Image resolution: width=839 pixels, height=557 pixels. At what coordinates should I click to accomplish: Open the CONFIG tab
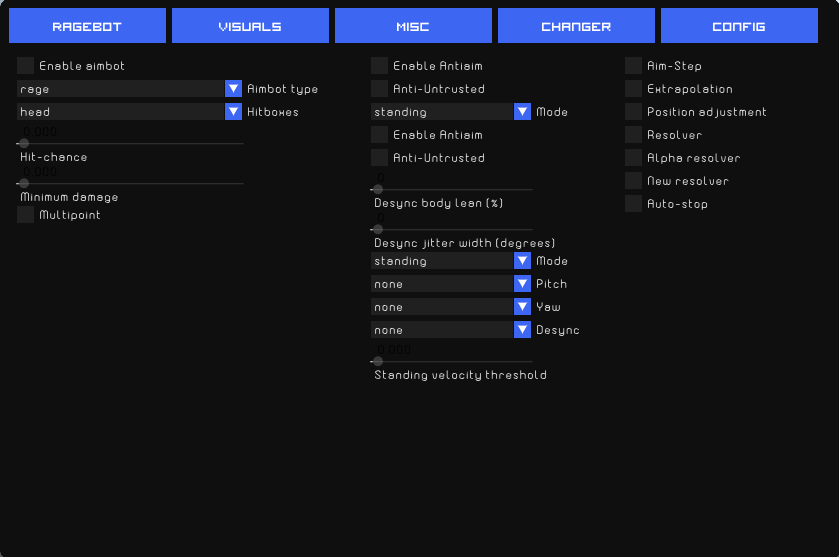738,26
